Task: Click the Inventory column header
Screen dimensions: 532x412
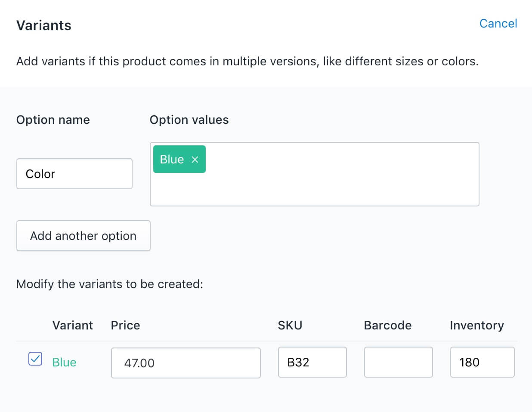Action: coord(476,326)
